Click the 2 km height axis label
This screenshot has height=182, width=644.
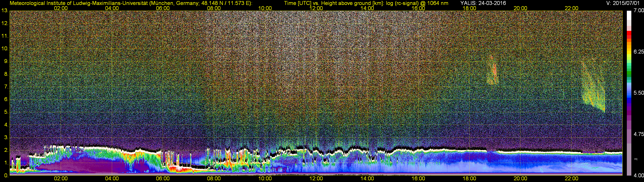click(x=6, y=150)
